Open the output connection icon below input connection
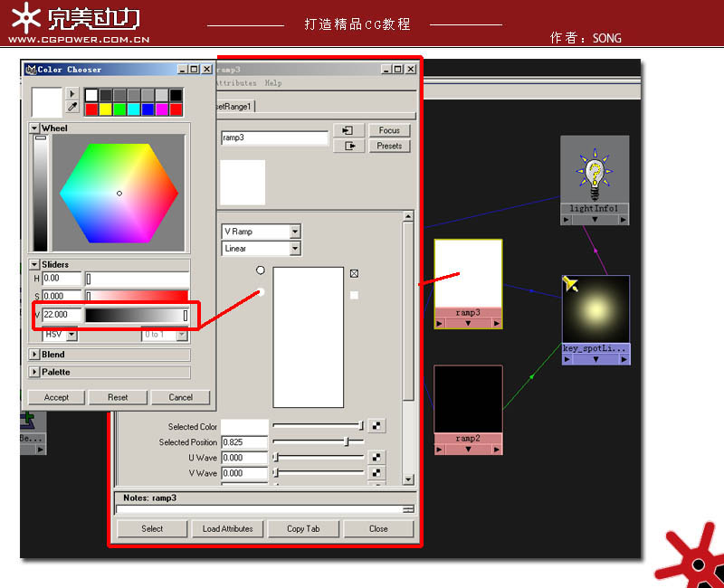Image resolution: width=724 pixels, height=588 pixels. tap(348, 146)
